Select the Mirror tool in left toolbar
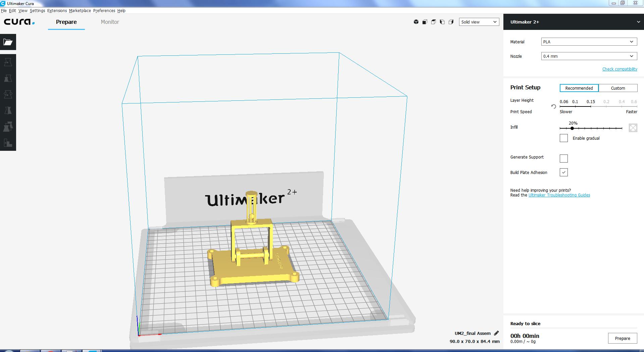 (x=8, y=111)
